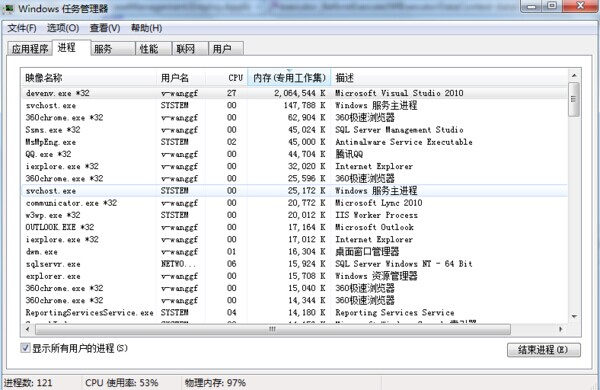The height and width of the screenshot is (390, 600).
Task: Switch to the 联网 tab
Action: [190, 49]
